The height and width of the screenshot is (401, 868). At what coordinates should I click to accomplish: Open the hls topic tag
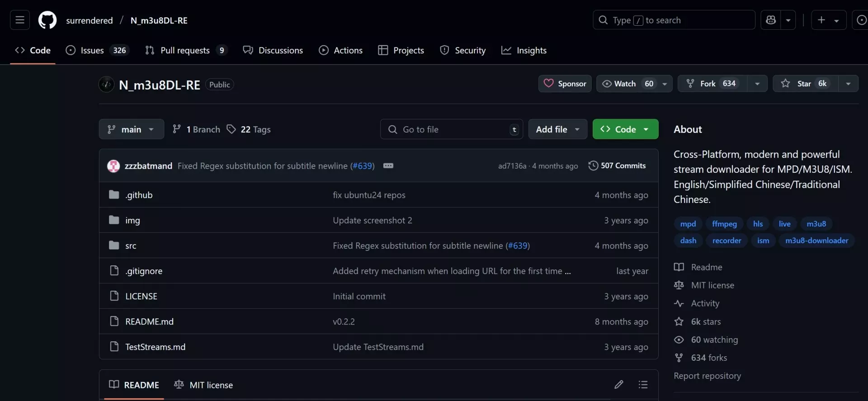click(758, 224)
